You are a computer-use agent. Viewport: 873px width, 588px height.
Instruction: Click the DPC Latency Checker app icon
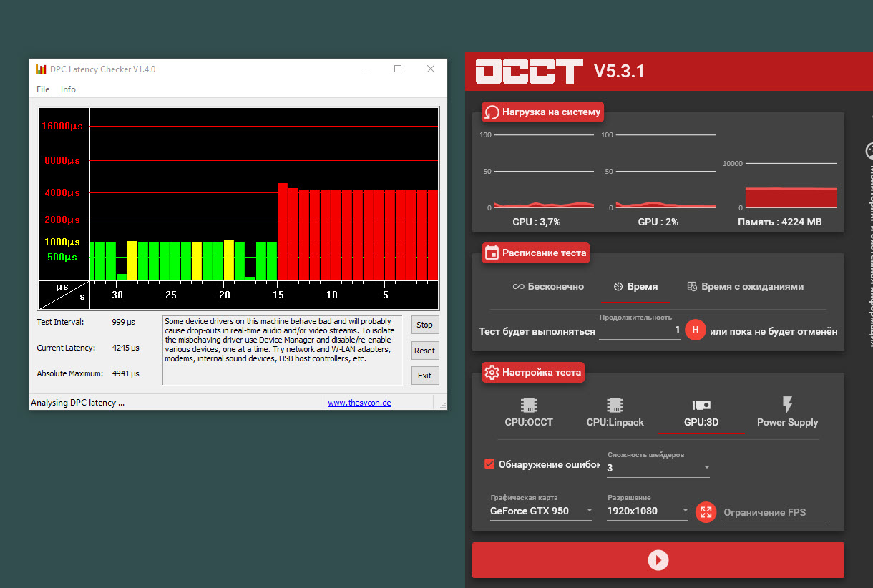[42, 69]
